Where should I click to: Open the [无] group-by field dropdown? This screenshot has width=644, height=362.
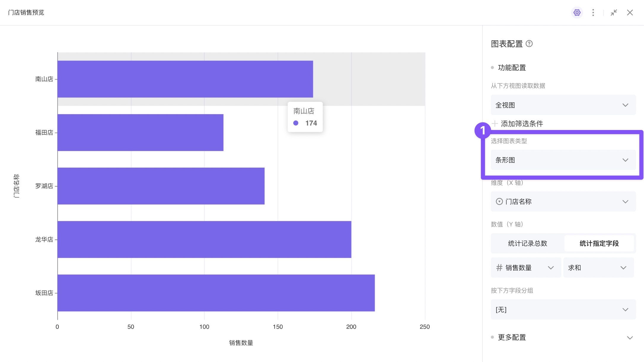tap(563, 309)
